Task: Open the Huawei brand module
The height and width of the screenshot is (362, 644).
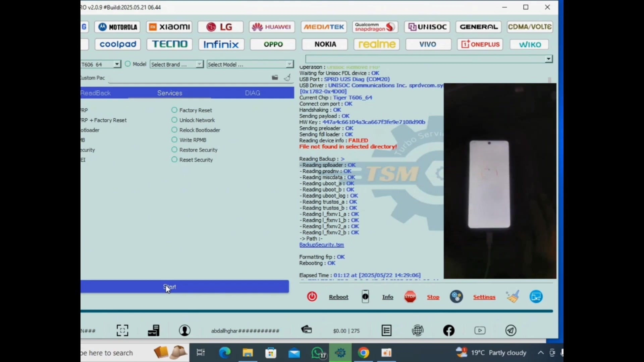Action: click(272, 27)
